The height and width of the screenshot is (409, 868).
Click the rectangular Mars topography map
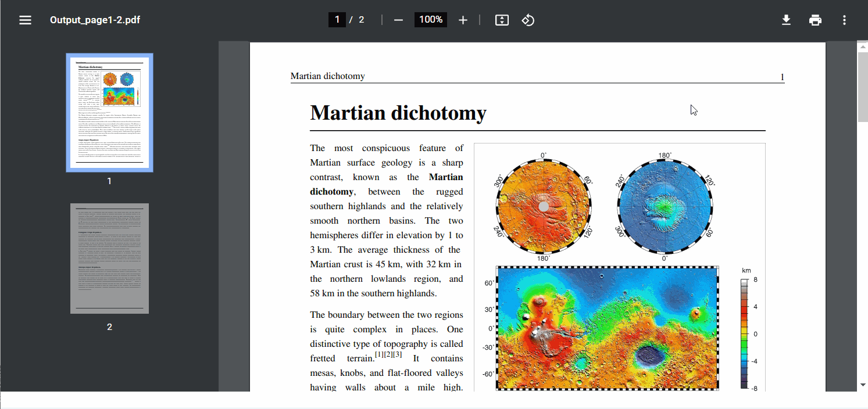pyautogui.click(x=608, y=328)
